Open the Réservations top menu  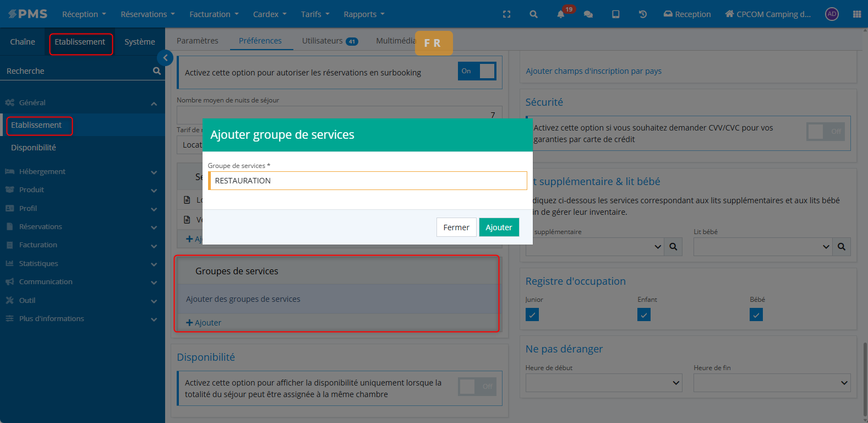coord(148,14)
